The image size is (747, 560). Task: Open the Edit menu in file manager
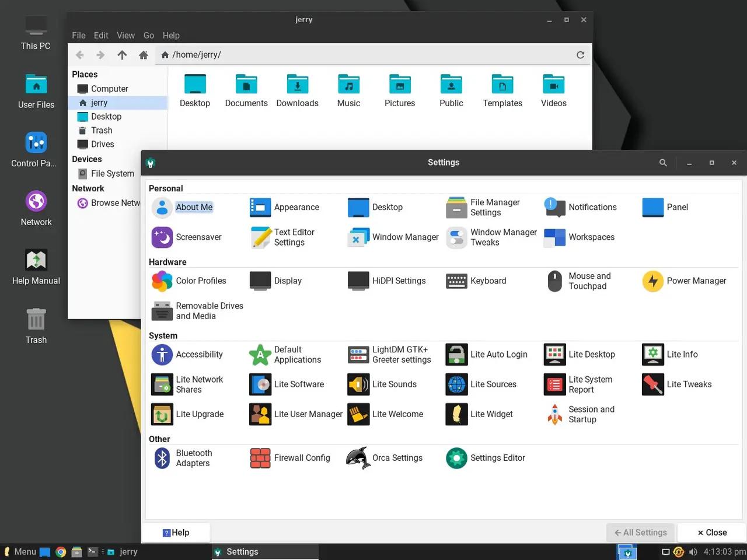point(100,35)
